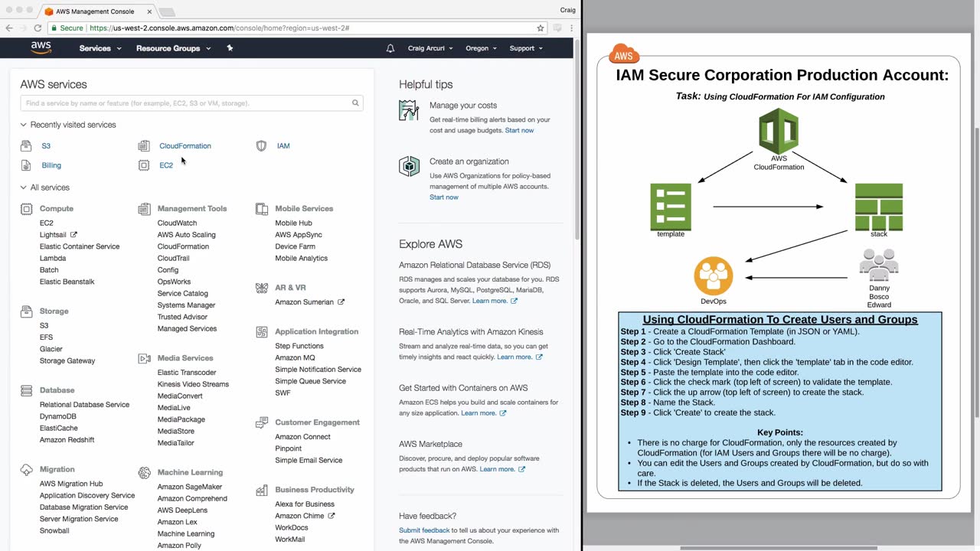
Task: Click the AWS logo in the navigation bar
Action: (41, 47)
